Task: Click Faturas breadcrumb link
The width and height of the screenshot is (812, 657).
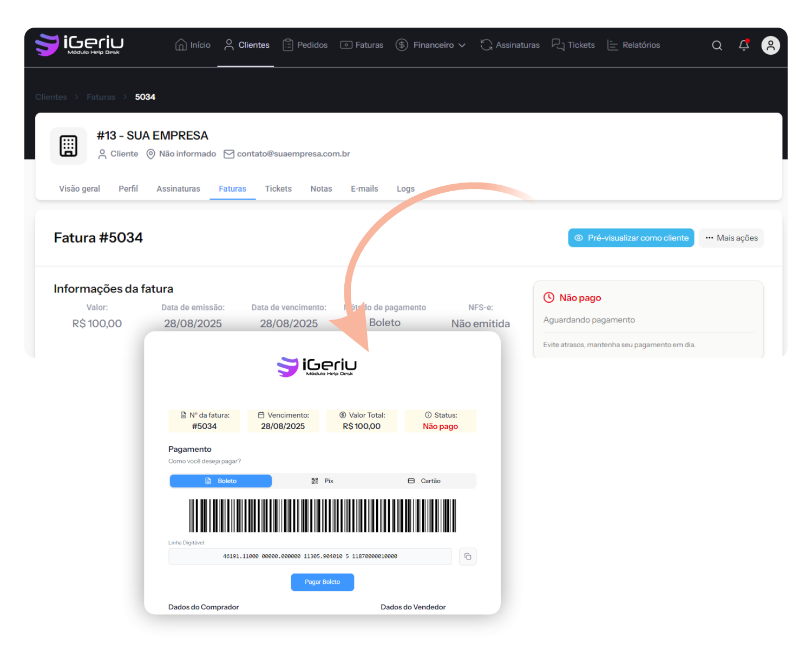Action: 101,97
